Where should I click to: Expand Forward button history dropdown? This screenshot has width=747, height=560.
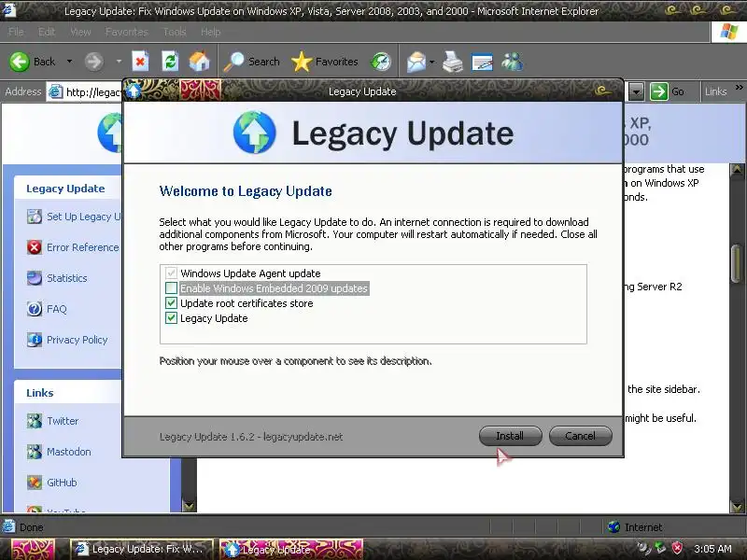pyautogui.click(x=119, y=62)
